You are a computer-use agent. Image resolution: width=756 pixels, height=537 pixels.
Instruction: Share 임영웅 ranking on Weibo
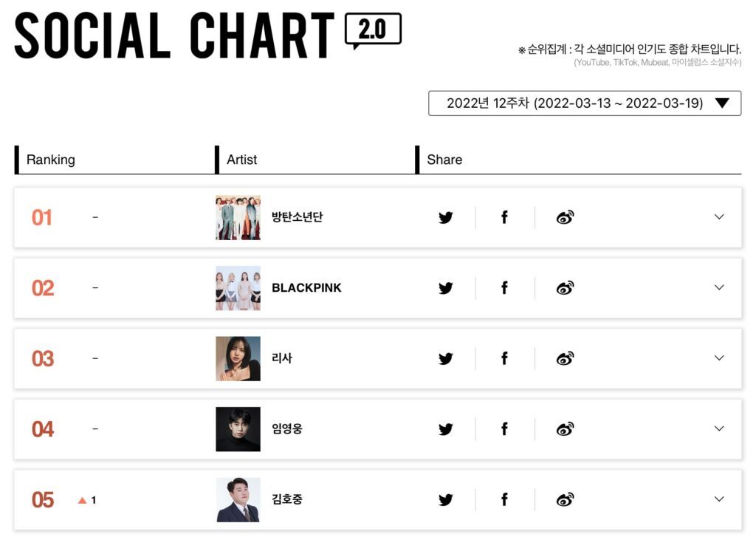[x=565, y=429]
